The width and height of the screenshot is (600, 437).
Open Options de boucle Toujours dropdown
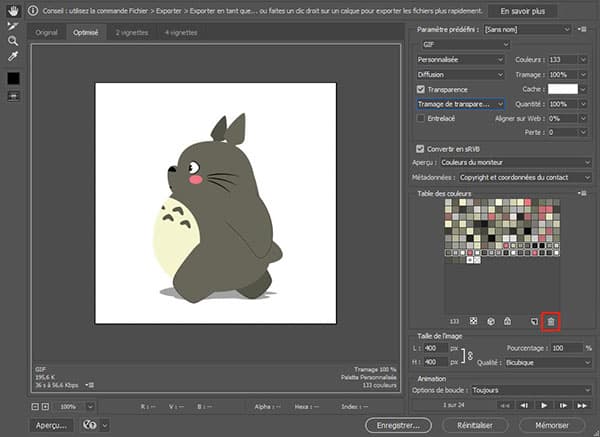click(x=531, y=390)
